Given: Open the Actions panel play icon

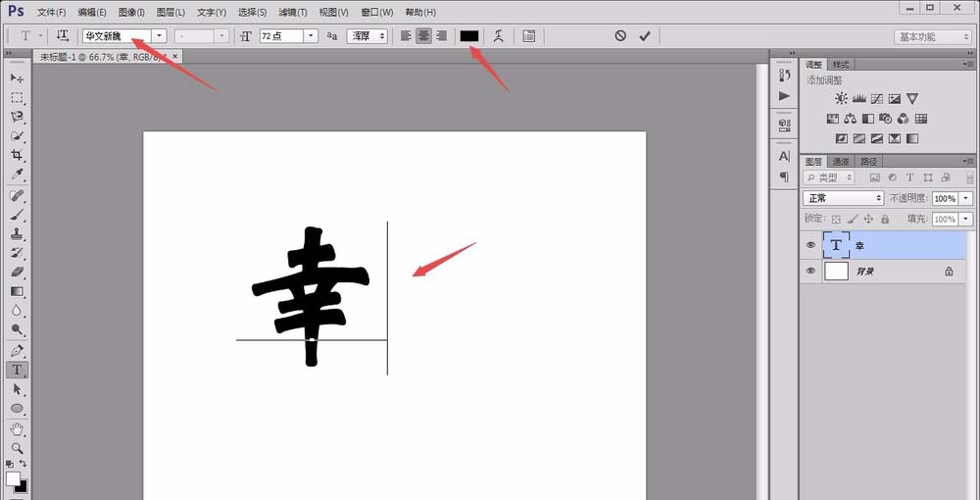Looking at the screenshot, I should [784, 96].
